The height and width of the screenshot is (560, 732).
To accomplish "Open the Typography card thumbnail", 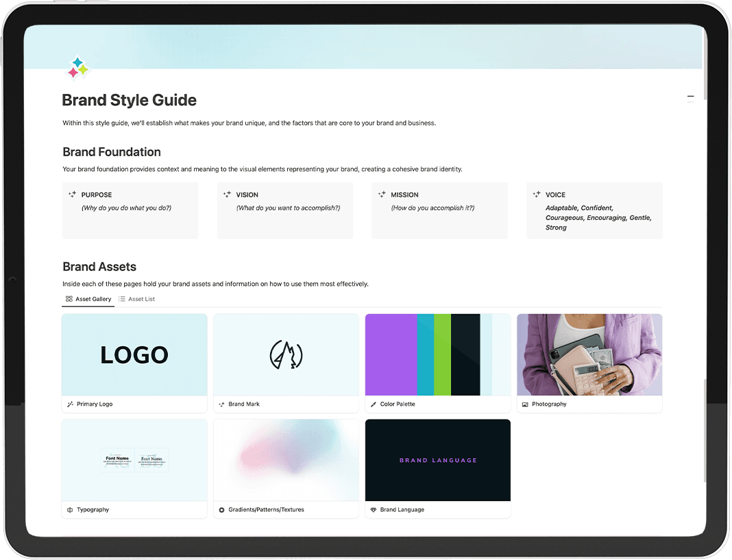I will (x=134, y=460).
